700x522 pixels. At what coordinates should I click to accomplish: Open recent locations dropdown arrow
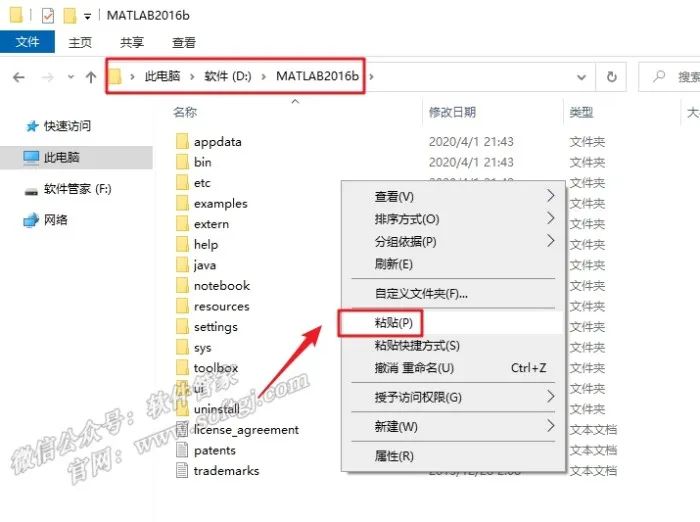(x=71, y=77)
